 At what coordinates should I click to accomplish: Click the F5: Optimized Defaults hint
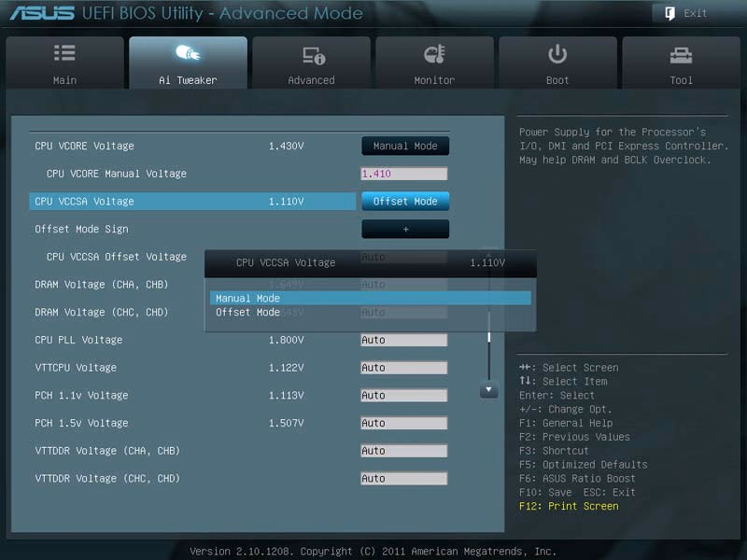[584, 465]
